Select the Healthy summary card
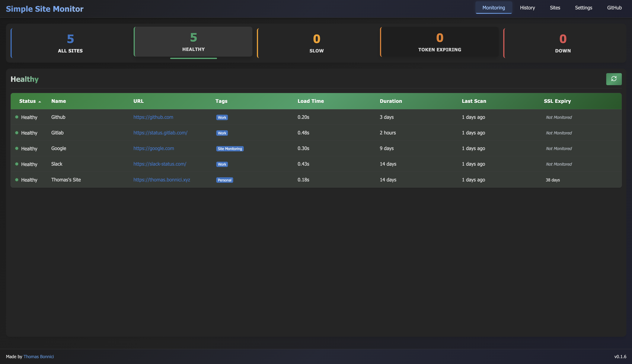The width and height of the screenshot is (632, 364). pyautogui.click(x=193, y=42)
